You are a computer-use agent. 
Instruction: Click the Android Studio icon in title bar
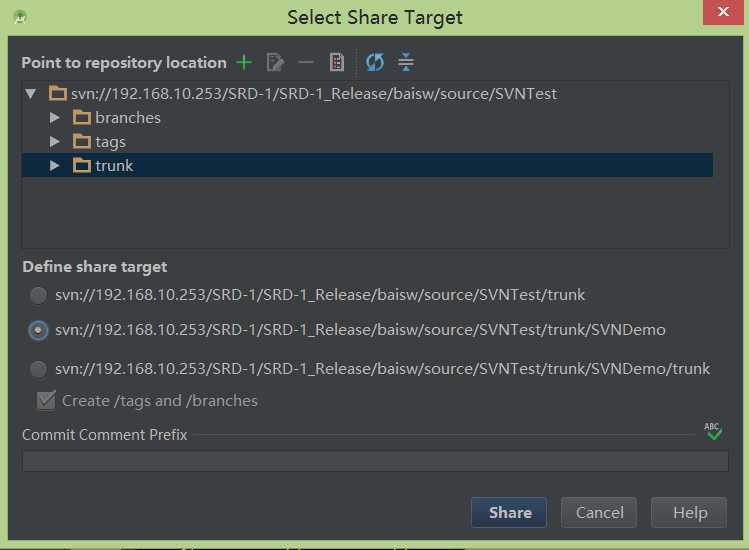tap(20, 17)
